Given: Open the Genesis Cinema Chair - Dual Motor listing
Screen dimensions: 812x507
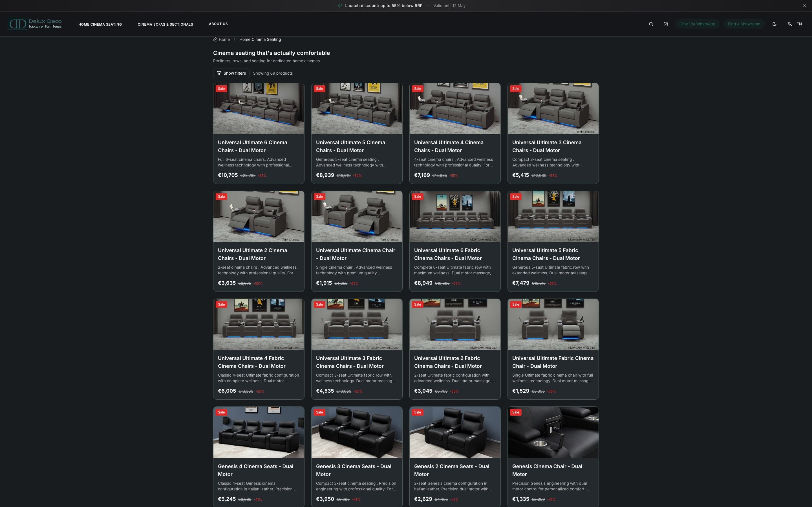Looking at the screenshot, I should pos(547,470).
